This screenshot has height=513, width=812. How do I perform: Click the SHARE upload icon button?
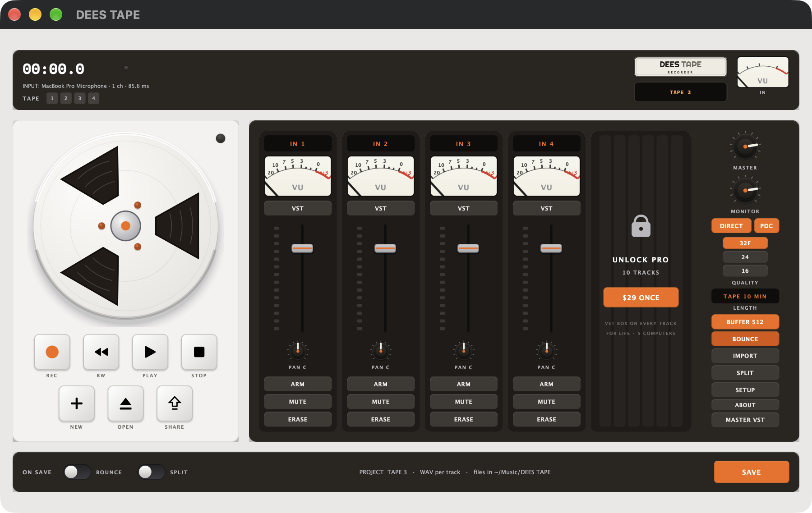[175, 403]
